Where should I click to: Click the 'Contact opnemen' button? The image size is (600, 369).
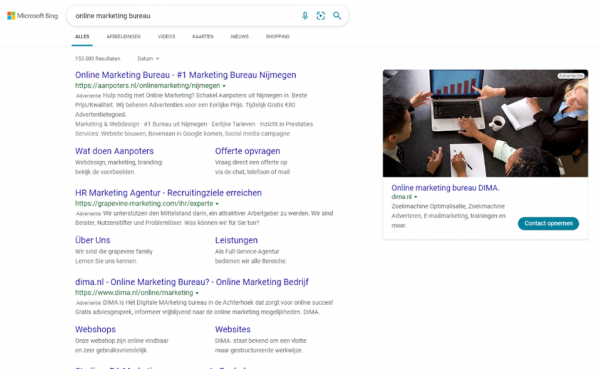[548, 224]
